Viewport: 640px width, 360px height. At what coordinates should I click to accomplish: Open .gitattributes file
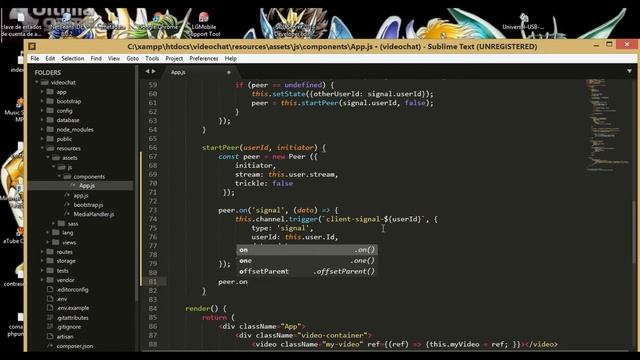(x=72, y=318)
